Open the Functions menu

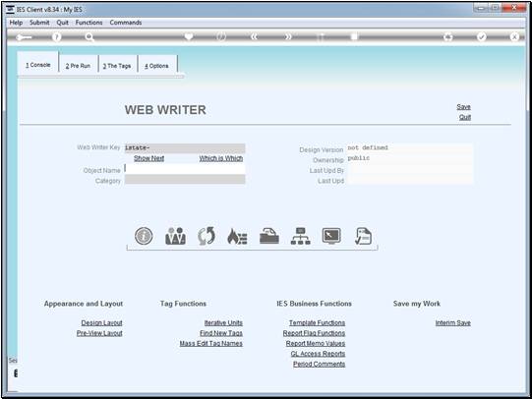pos(89,23)
